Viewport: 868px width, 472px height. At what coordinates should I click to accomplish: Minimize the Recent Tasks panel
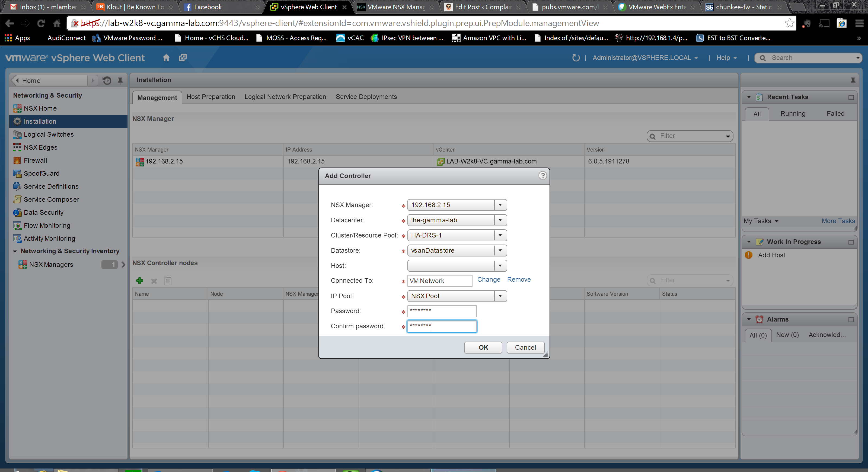pos(851,97)
